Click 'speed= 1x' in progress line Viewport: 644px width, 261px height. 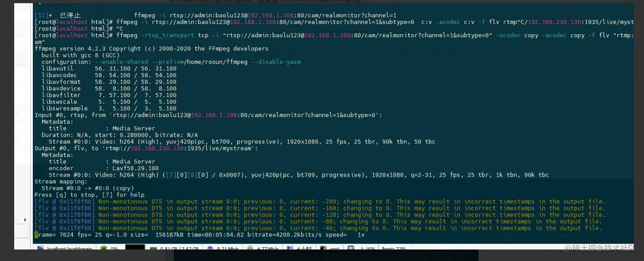(345, 235)
